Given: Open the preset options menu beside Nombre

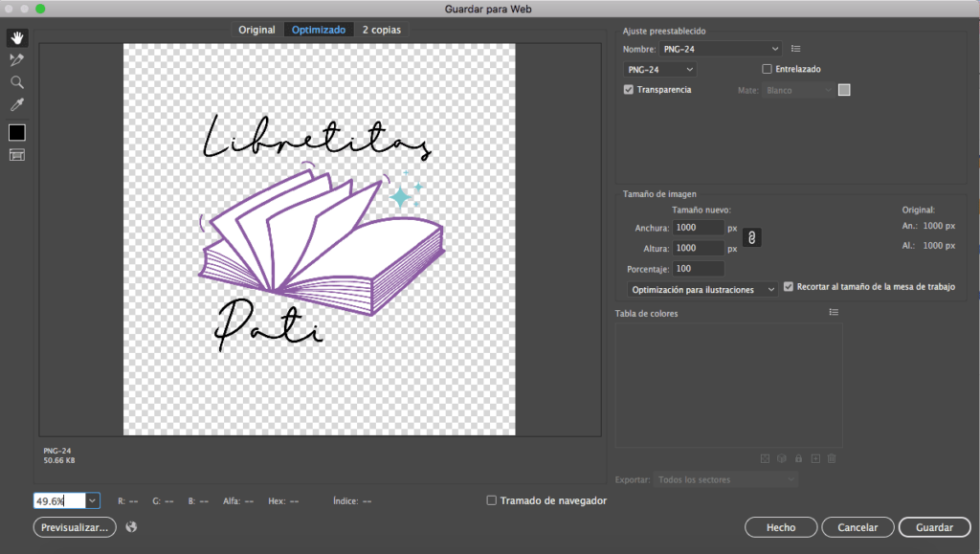Looking at the screenshot, I should click(x=795, y=48).
